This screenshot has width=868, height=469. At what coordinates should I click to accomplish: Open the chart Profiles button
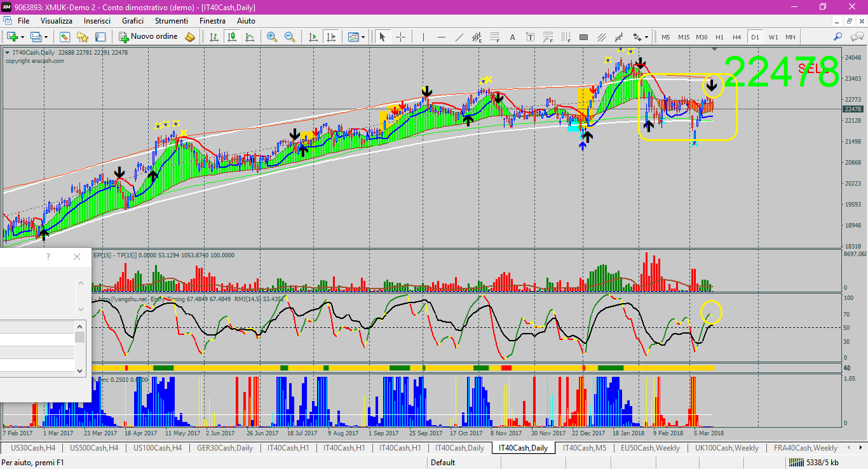[x=36, y=37]
